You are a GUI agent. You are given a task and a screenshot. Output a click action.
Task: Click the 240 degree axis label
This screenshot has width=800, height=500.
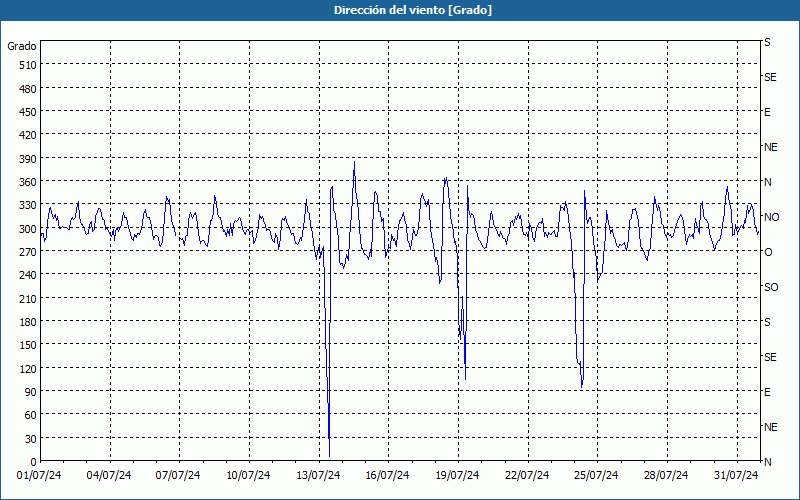pyautogui.click(x=28, y=276)
